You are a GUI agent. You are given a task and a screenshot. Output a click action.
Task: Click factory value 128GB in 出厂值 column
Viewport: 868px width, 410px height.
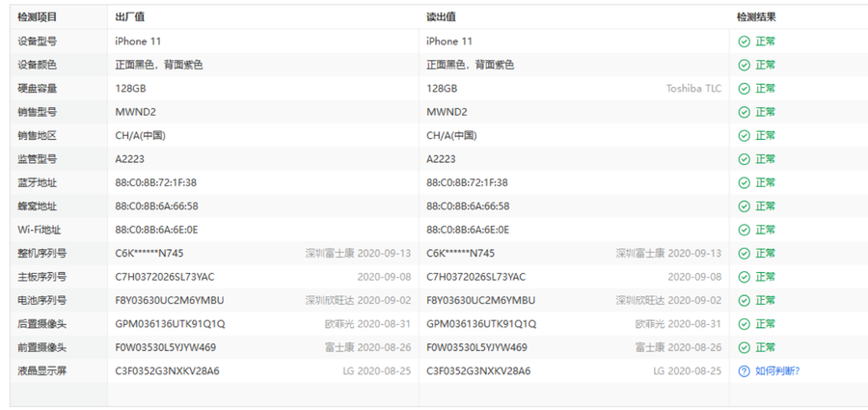[x=130, y=89]
